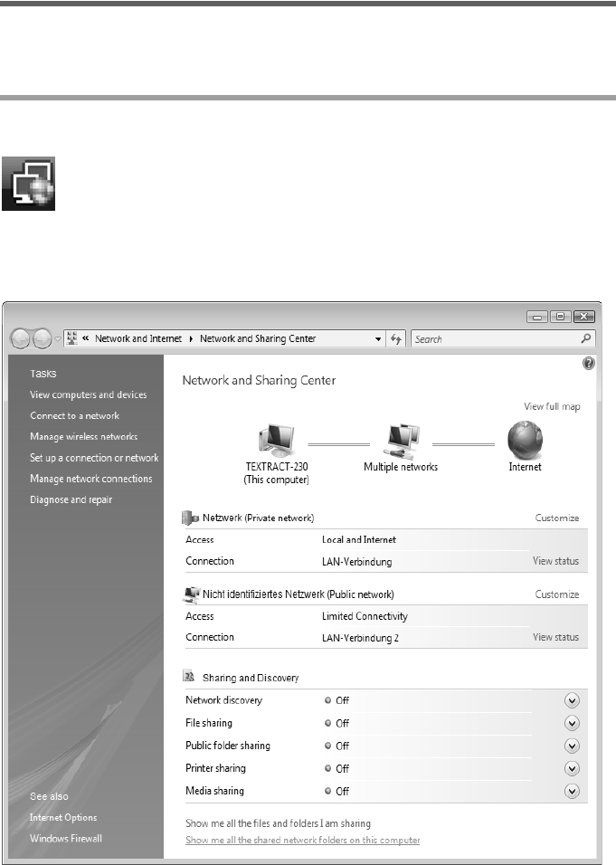Customize the Nicht identifiziertes Netzwerk
Viewport: 616px width, 865px height.
click(557, 594)
